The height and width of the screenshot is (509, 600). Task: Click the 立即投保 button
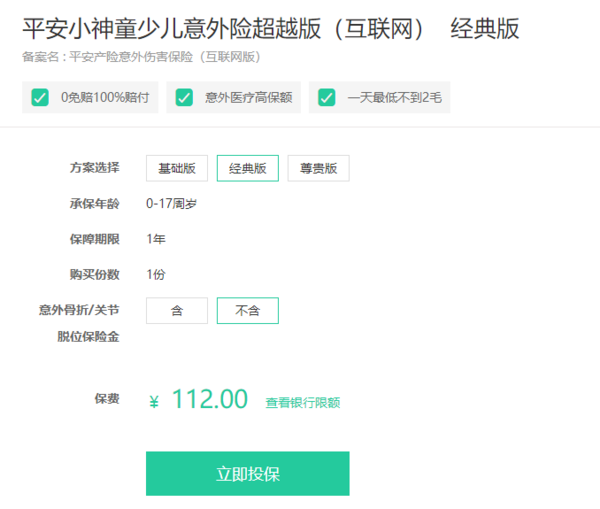(x=248, y=473)
